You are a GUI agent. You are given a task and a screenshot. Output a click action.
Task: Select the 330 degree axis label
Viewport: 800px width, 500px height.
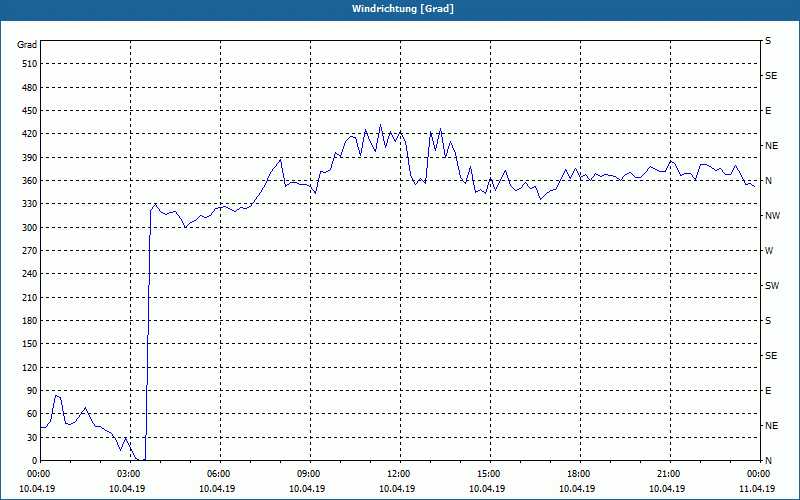pos(30,204)
